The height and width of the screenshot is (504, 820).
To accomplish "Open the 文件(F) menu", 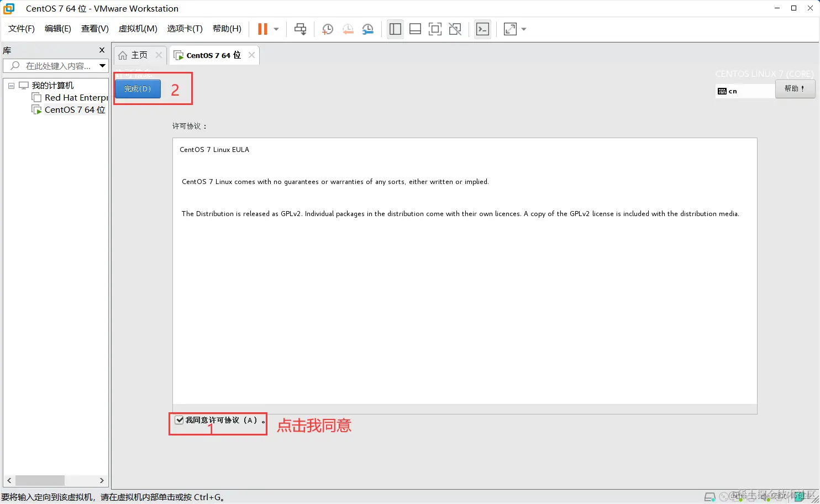I will coord(22,29).
